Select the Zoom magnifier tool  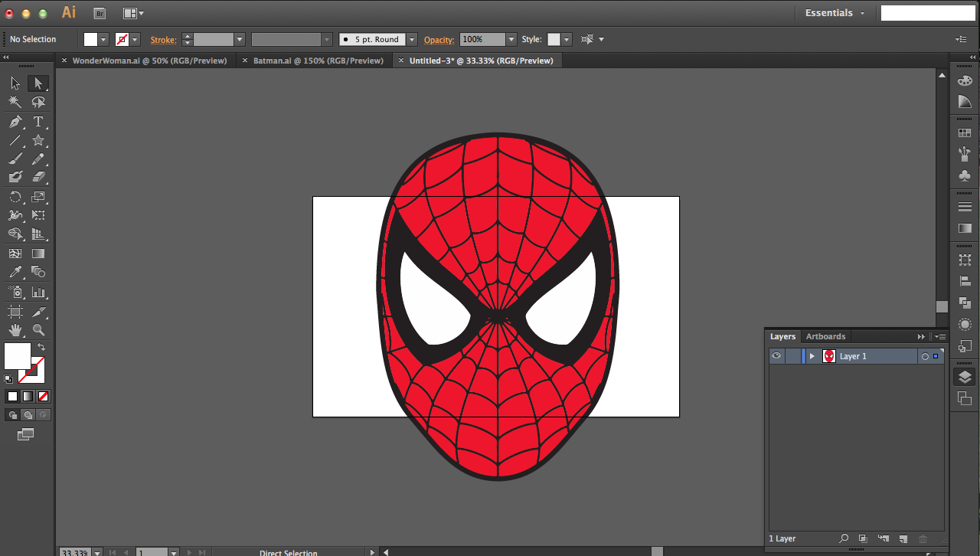38,331
